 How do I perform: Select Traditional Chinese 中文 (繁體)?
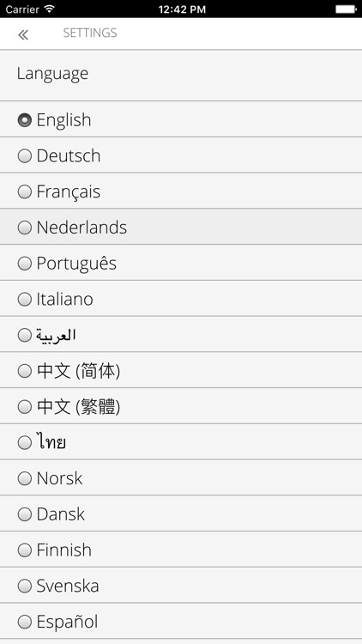click(x=181, y=406)
